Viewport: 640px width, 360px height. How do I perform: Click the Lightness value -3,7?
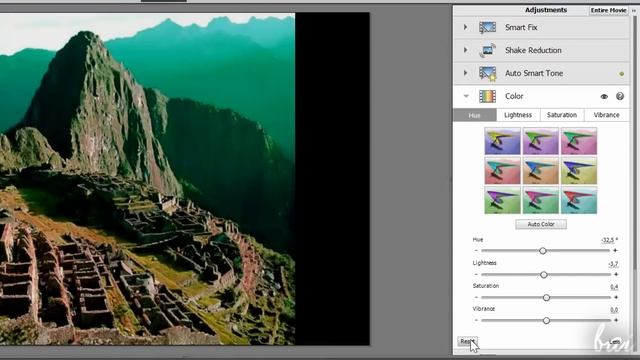[x=613, y=264]
